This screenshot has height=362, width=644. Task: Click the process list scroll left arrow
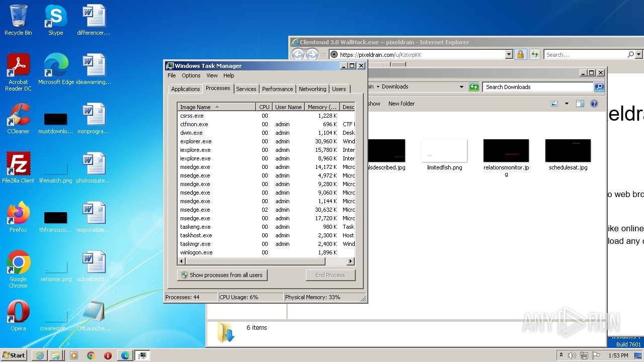(x=182, y=261)
